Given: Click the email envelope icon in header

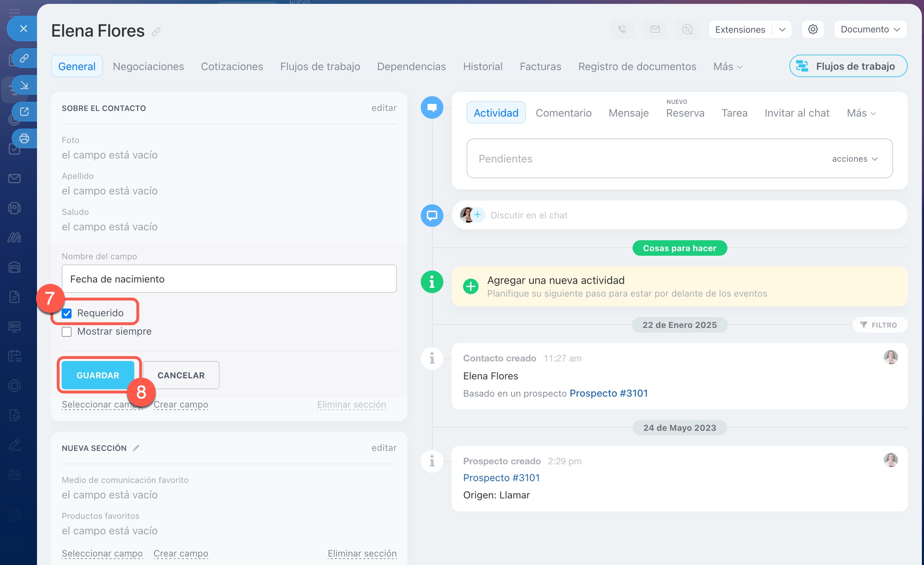Looking at the screenshot, I should (x=655, y=29).
